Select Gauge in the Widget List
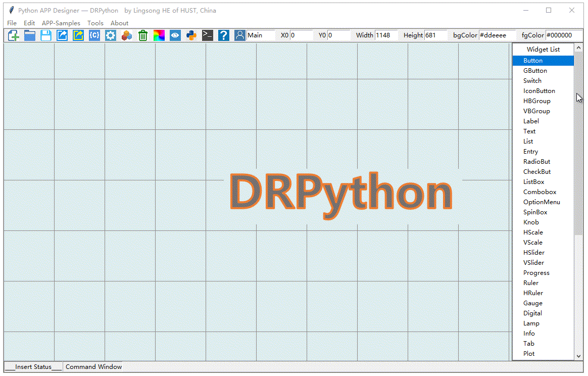 tap(543, 304)
